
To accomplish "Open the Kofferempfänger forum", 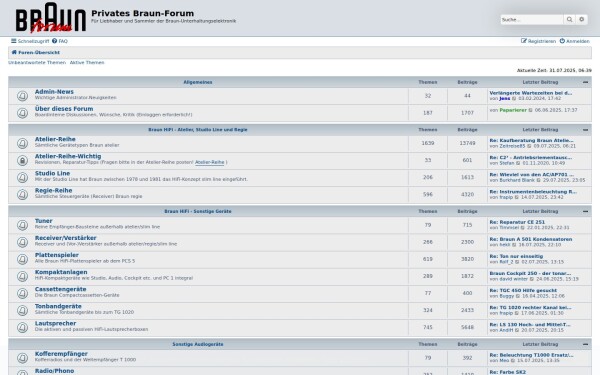I will click(x=61, y=354).
